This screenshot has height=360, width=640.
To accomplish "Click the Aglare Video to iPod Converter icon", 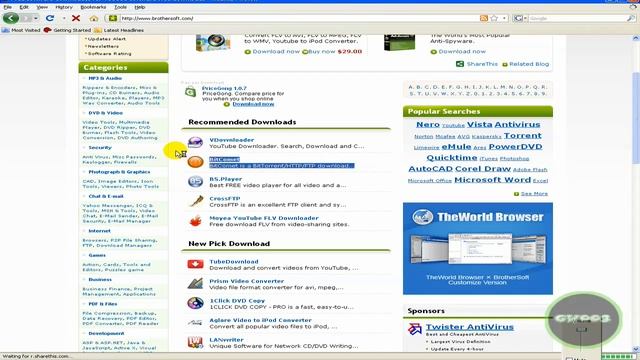I will [x=195, y=322].
